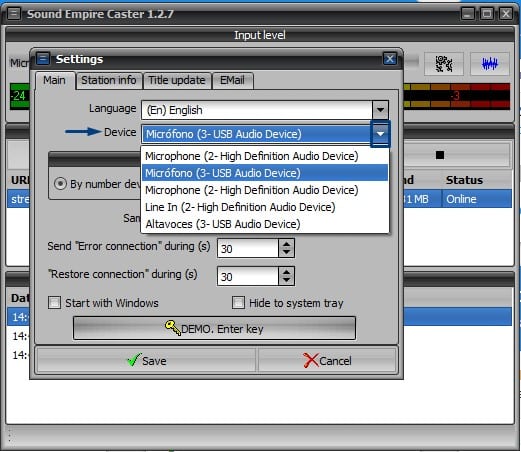Close the Settings dialog with X

389,59
